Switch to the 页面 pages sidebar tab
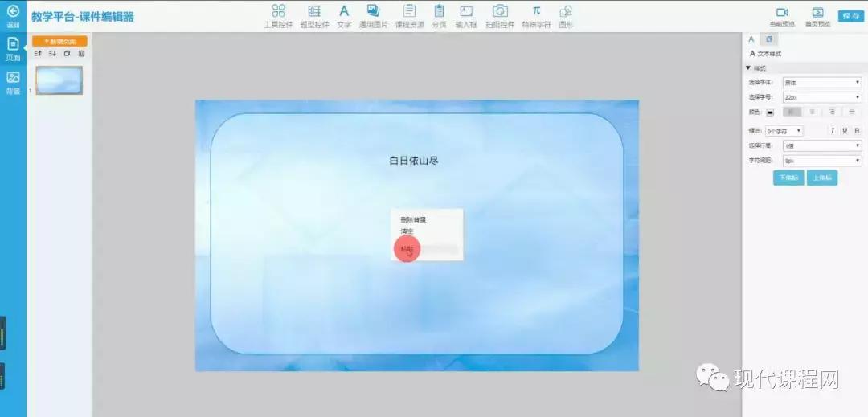This screenshot has width=868, height=417. pyautogui.click(x=13, y=49)
